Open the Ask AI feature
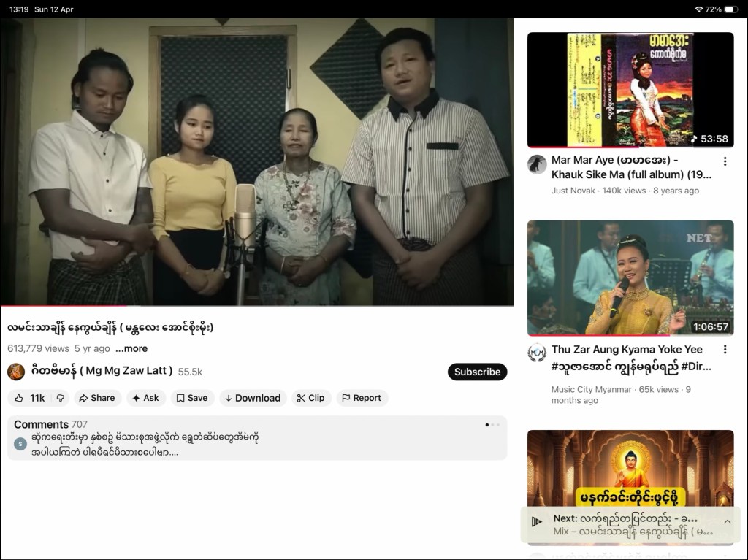Screen dimensions: 748x560 [x=145, y=398]
